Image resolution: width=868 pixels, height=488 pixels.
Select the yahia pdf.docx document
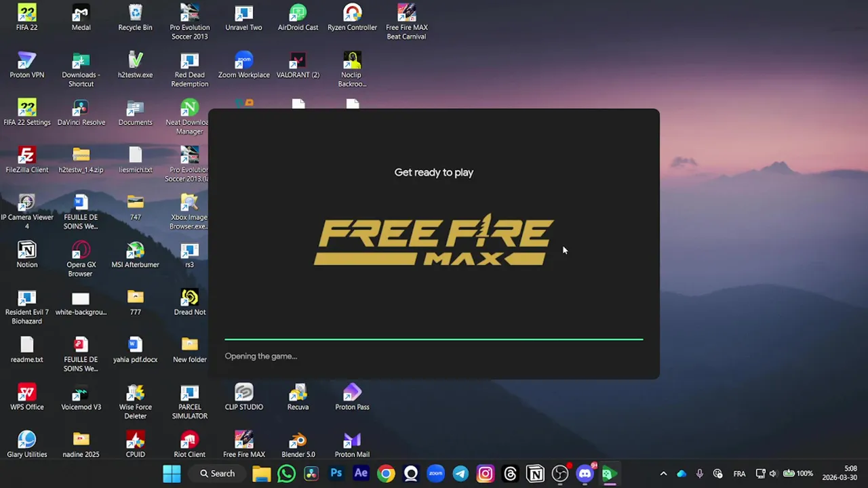135,350
